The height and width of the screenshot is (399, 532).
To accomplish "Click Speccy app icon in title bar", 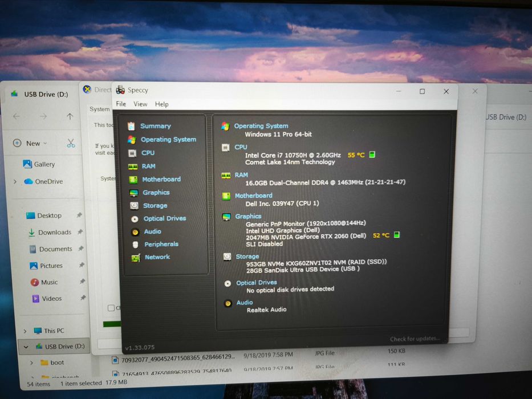I will [x=120, y=90].
